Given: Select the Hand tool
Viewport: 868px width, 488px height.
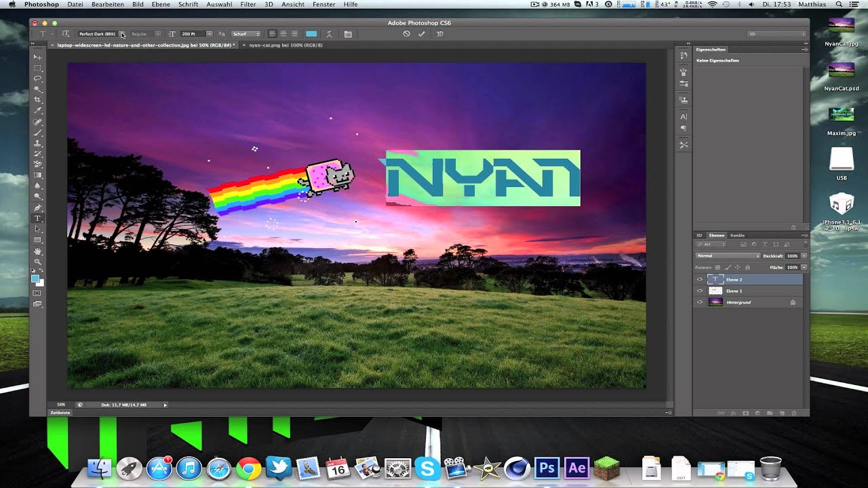Looking at the screenshot, I should coord(39,251).
